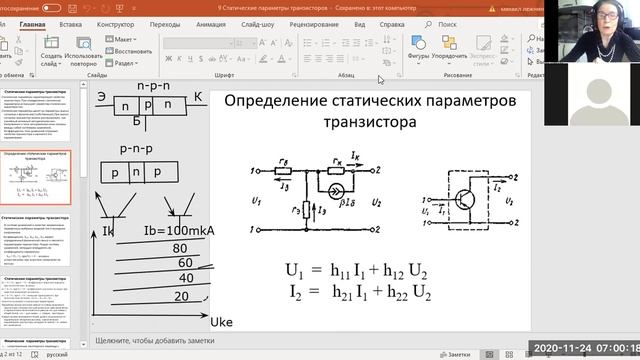
Task: Click the align left icon
Action: pyautogui.click(x=307, y=59)
